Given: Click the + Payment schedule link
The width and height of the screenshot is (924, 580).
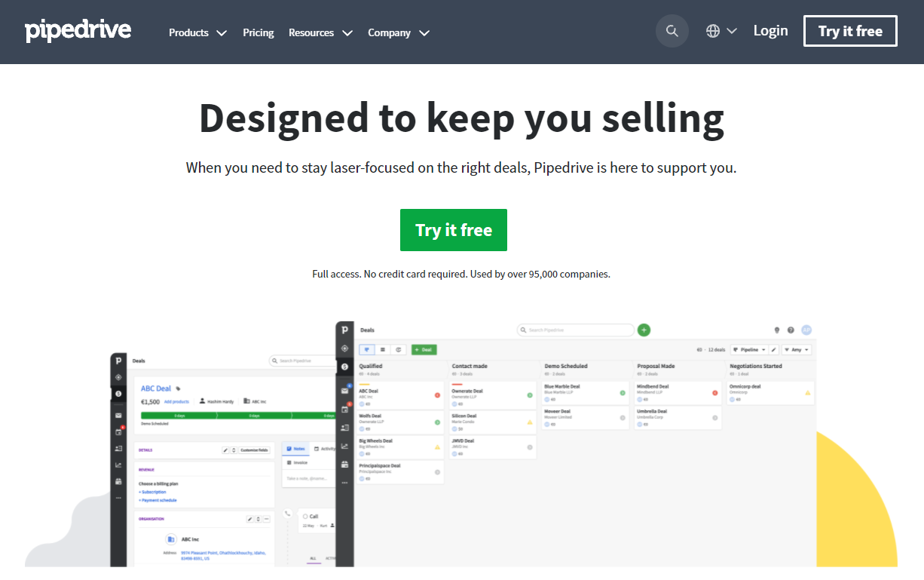Looking at the screenshot, I should click(158, 500).
